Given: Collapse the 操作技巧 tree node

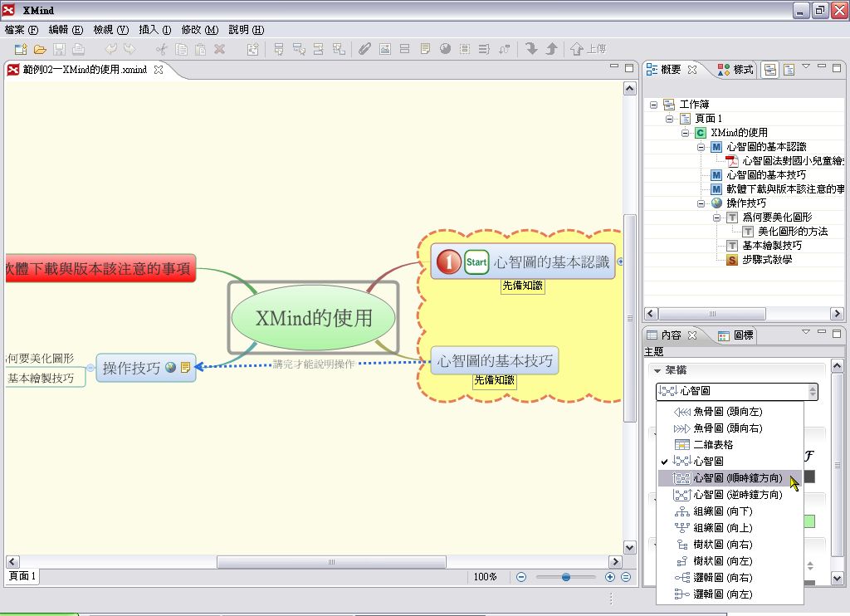Looking at the screenshot, I should tap(701, 203).
